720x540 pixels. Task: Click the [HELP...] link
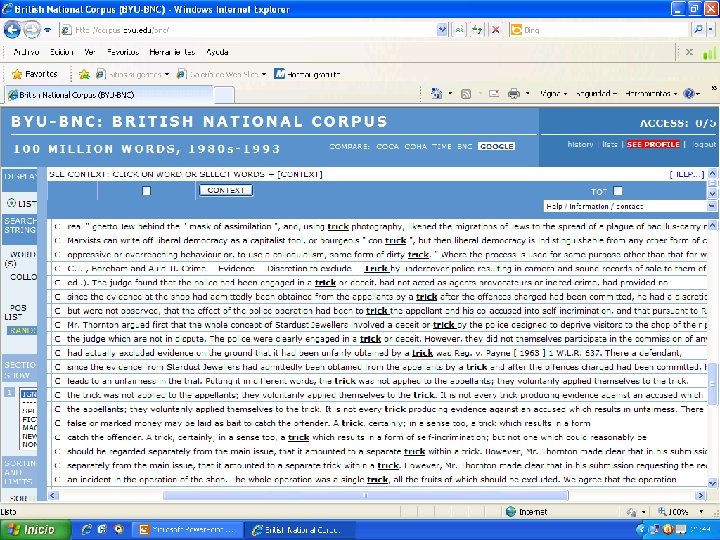(x=686, y=174)
